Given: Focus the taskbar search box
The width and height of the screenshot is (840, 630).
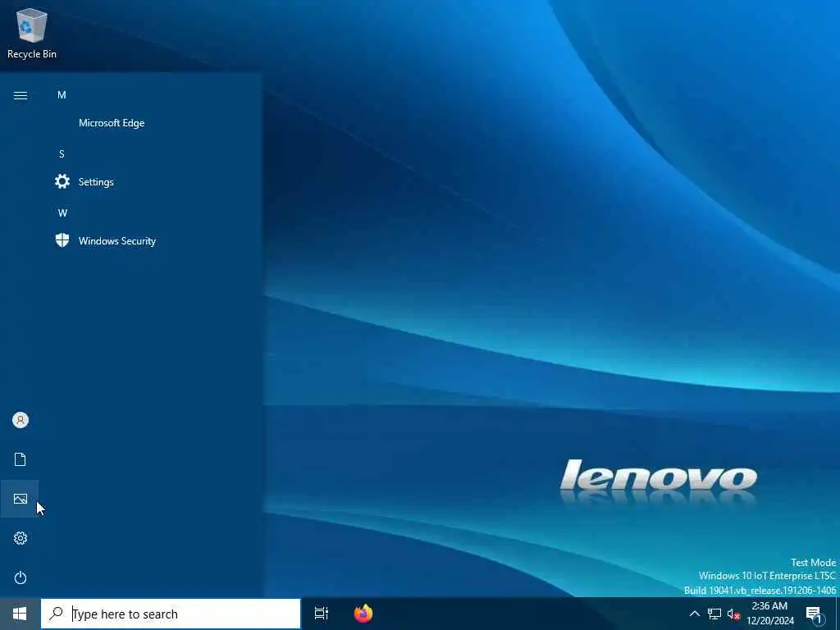Looking at the screenshot, I should pos(171,614).
